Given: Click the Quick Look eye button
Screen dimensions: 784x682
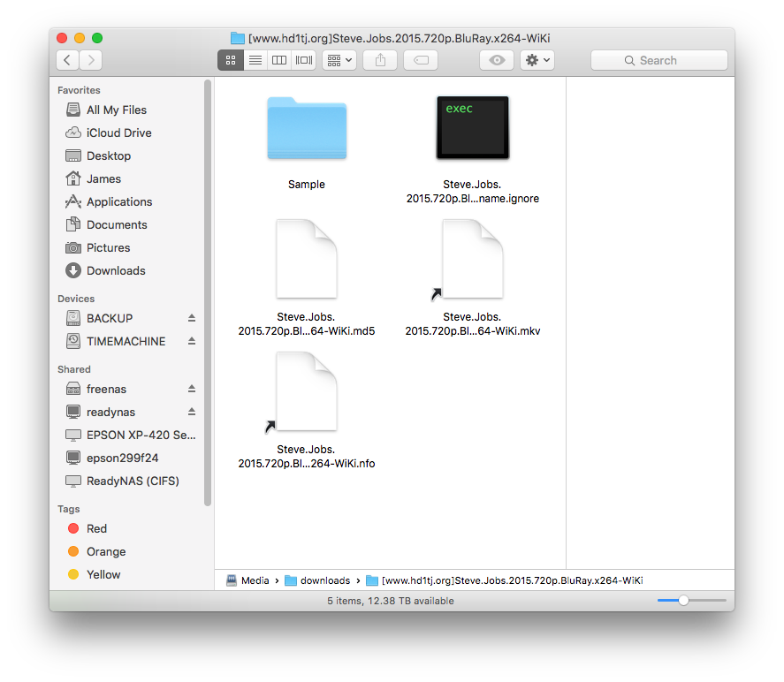Looking at the screenshot, I should coord(497,60).
